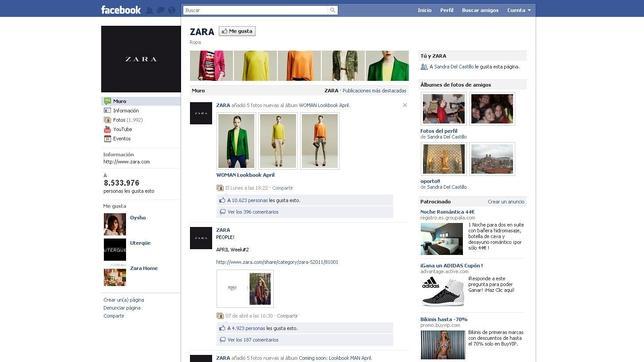
Task: Open Ver los 396 comentarios
Action: [x=253, y=212]
